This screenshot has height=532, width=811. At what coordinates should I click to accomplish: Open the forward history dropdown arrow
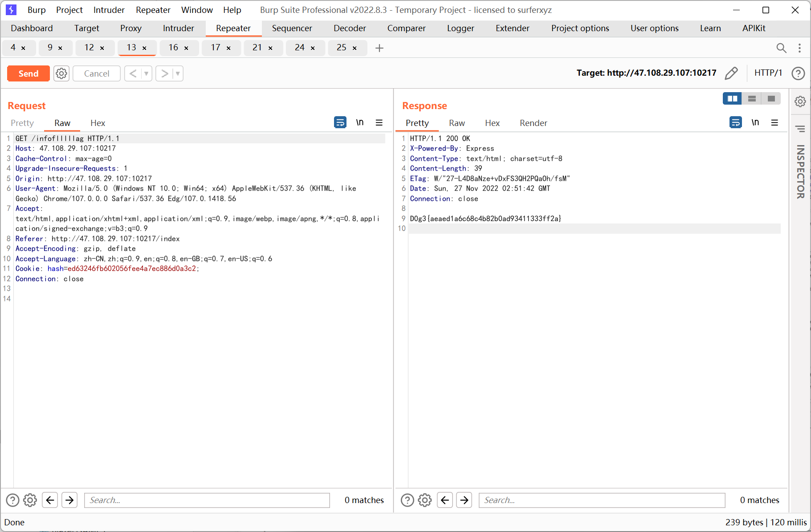[x=178, y=73]
